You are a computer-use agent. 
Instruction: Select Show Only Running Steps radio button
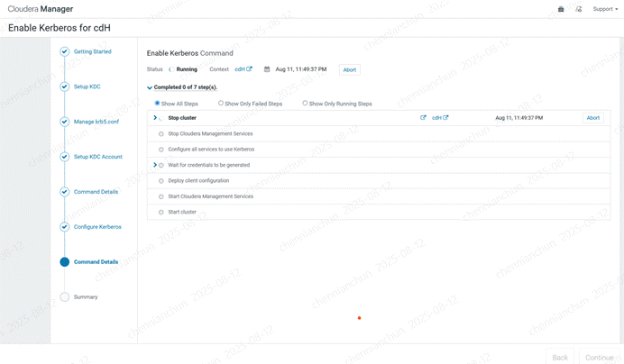click(305, 103)
